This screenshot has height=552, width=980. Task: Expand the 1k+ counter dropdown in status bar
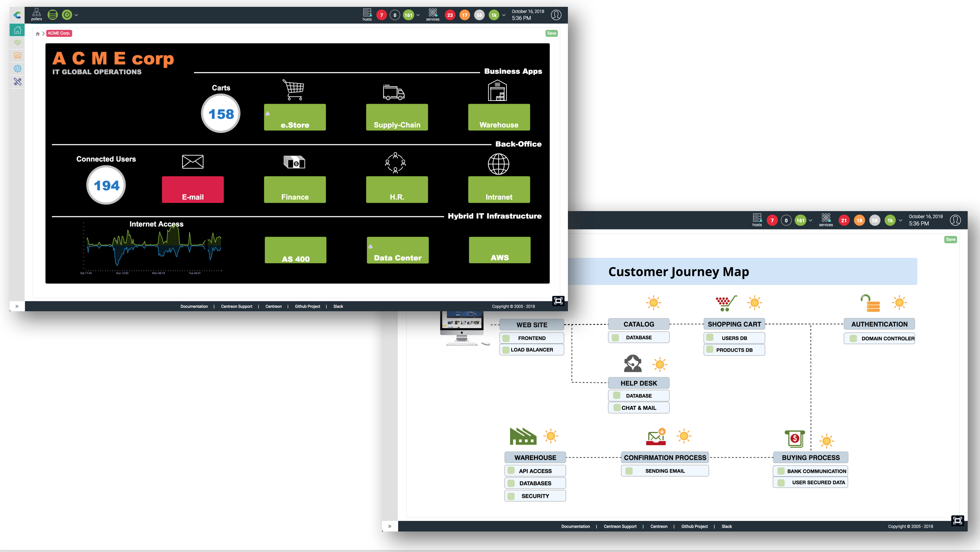[x=503, y=15]
